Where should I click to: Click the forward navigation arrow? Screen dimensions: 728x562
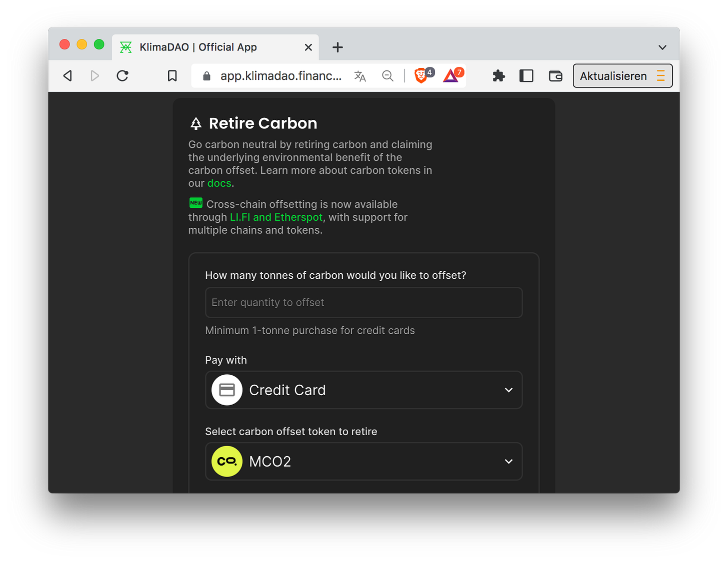94,76
